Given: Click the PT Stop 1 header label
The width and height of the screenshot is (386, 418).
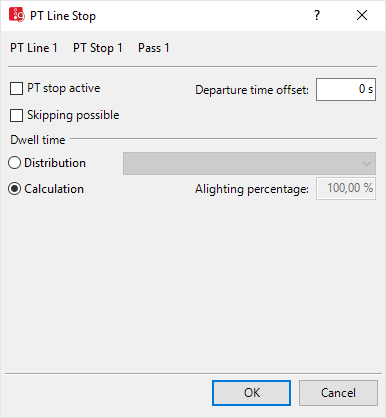Looking at the screenshot, I should point(98,48).
